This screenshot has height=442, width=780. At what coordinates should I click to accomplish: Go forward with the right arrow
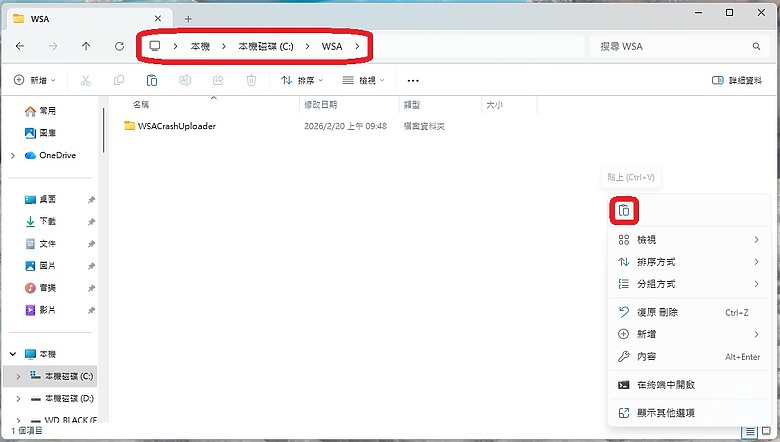[x=53, y=46]
